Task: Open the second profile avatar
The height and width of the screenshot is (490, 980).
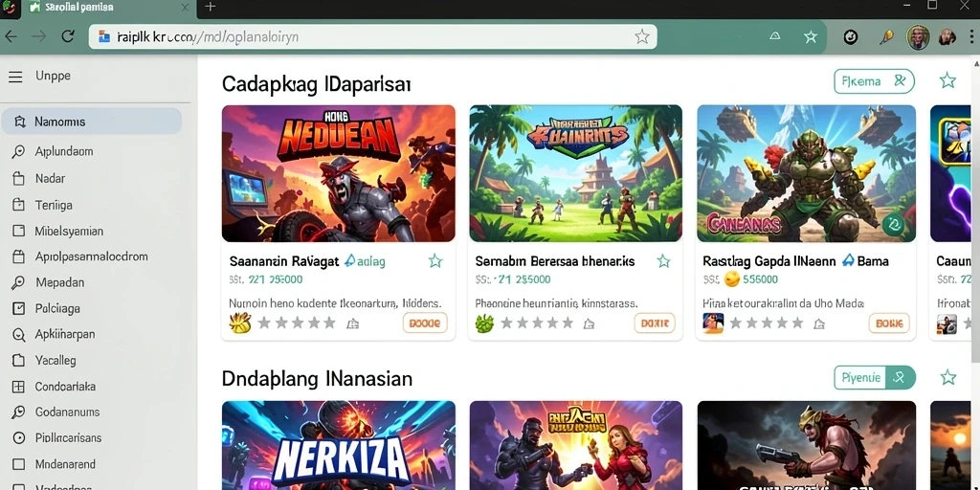Action: (947, 37)
